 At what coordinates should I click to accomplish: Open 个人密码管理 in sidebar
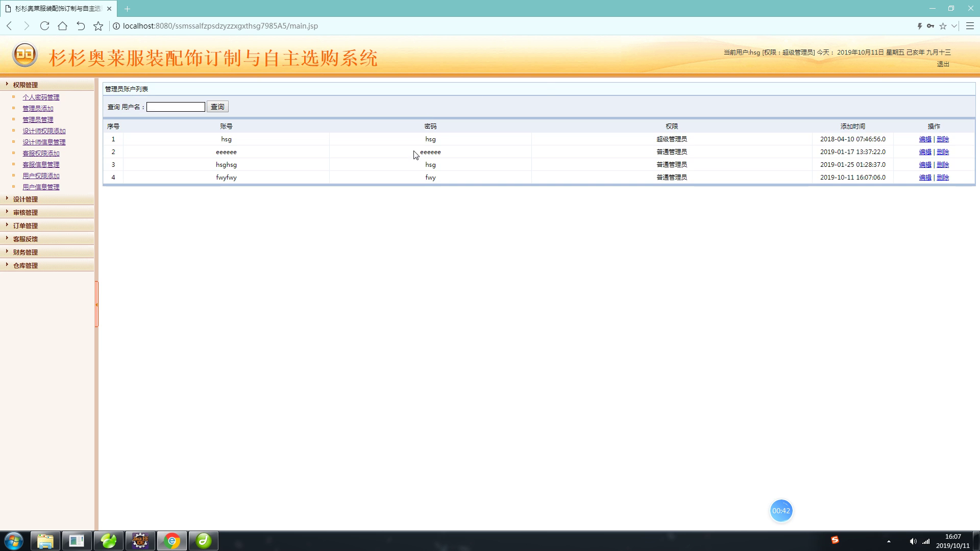[41, 97]
